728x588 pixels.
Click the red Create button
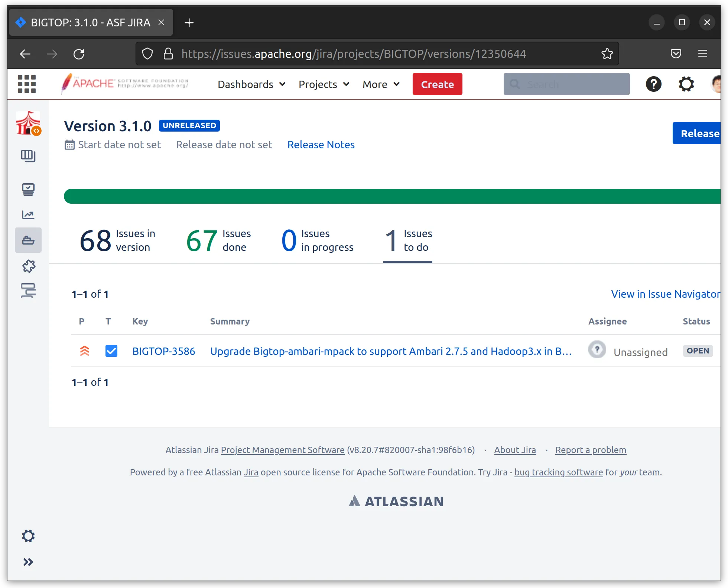click(437, 84)
